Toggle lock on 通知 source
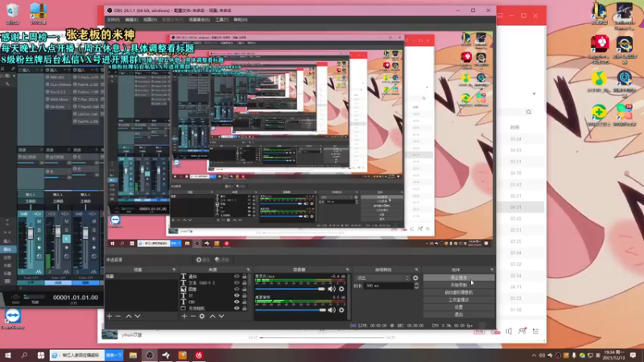 [245, 277]
